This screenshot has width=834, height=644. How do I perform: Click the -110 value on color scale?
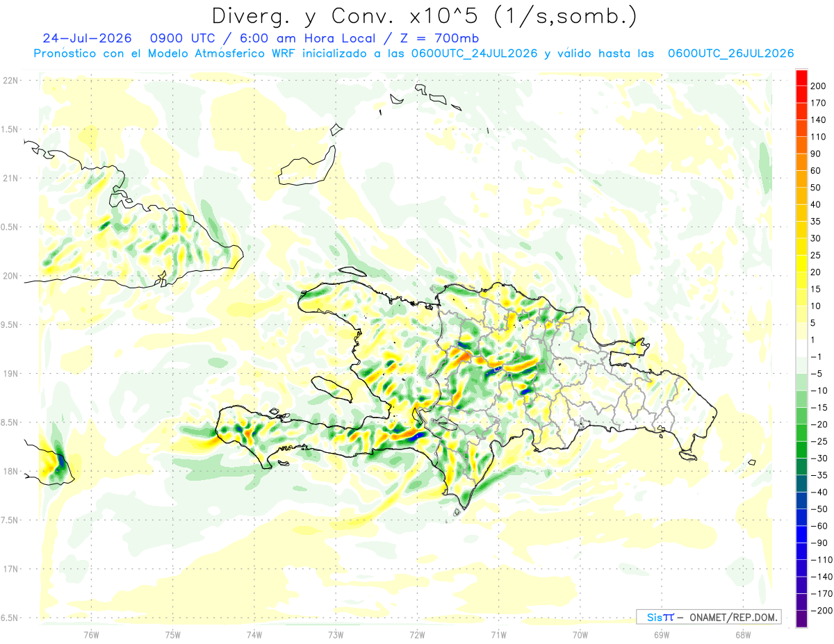click(x=820, y=560)
